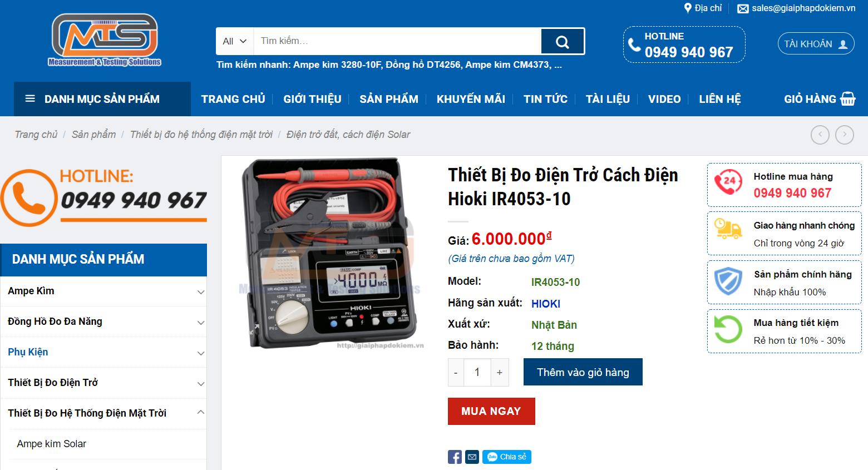The image size is (868, 470).
Task: Open the All category dropdown in search
Action: [235, 41]
